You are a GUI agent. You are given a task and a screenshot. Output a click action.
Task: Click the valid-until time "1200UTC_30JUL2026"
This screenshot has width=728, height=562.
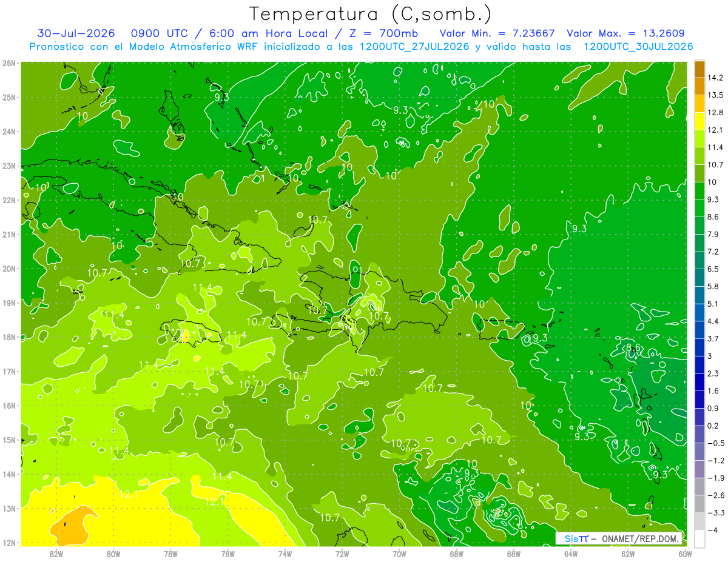(638, 46)
